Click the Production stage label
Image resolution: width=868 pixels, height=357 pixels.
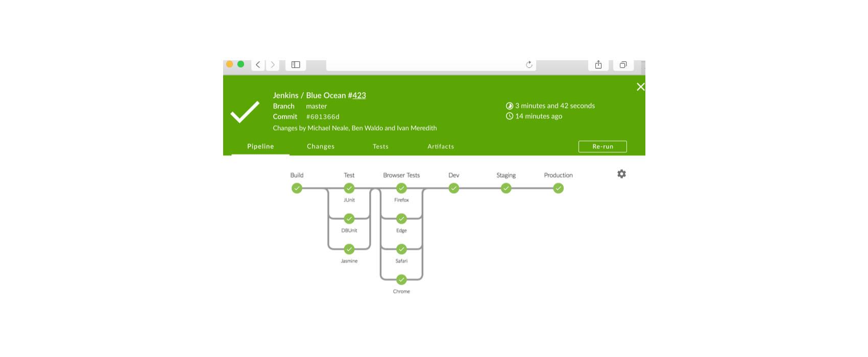[559, 175]
